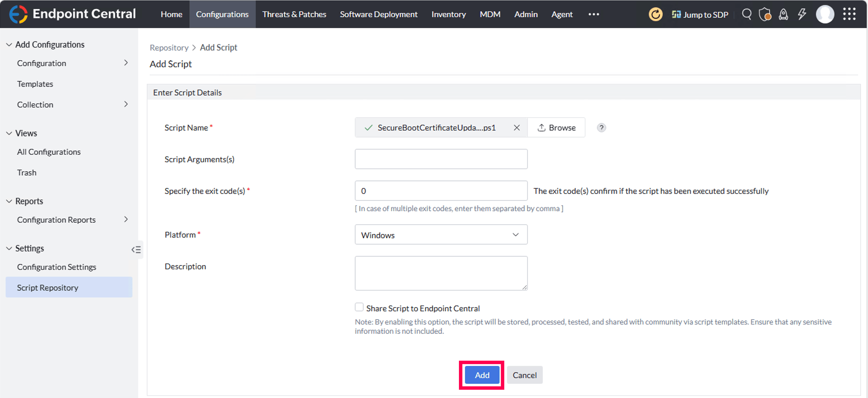The width and height of the screenshot is (868, 398).
Task: Open the Software Deployment tab
Action: pos(379,14)
